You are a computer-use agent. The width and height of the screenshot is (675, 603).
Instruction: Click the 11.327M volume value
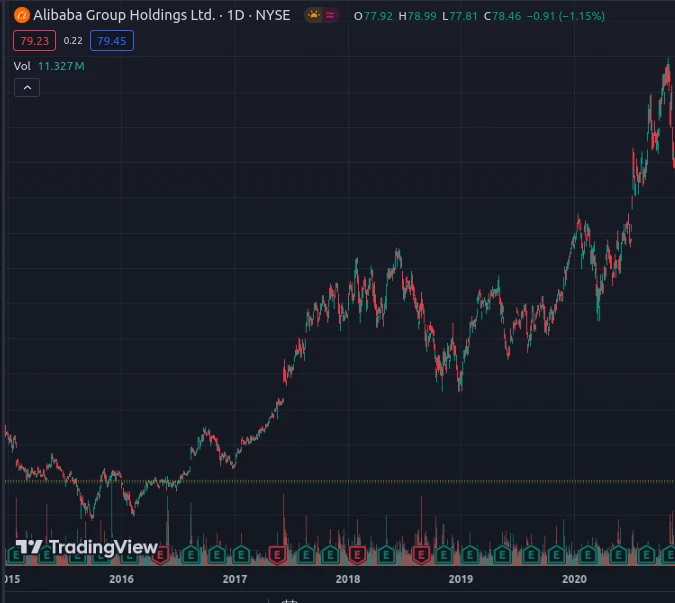click(x=62, y=66)
